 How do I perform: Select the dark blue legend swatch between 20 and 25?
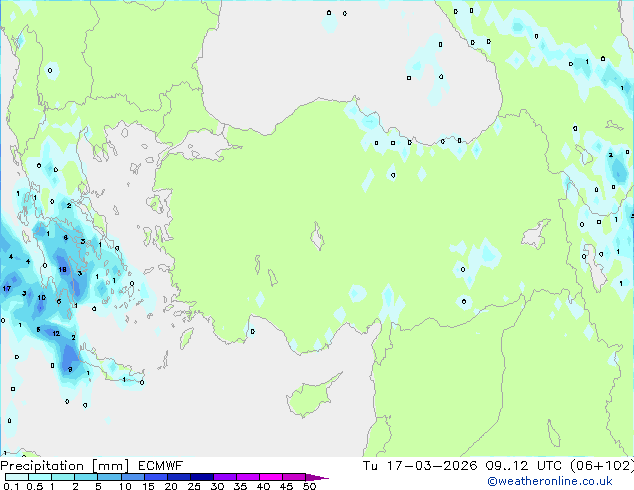(179, 477)
